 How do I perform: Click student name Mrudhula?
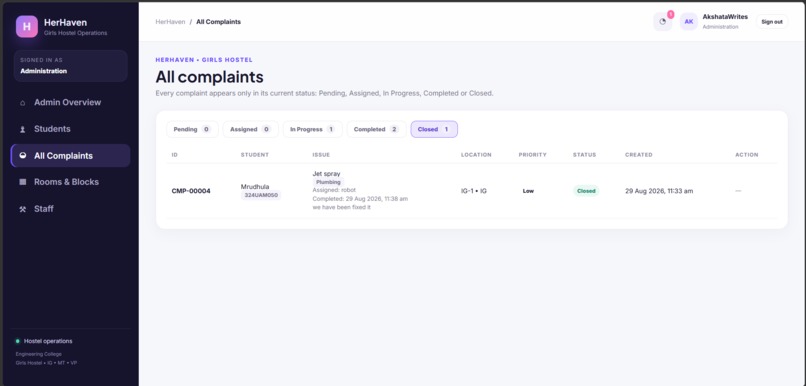255,187
